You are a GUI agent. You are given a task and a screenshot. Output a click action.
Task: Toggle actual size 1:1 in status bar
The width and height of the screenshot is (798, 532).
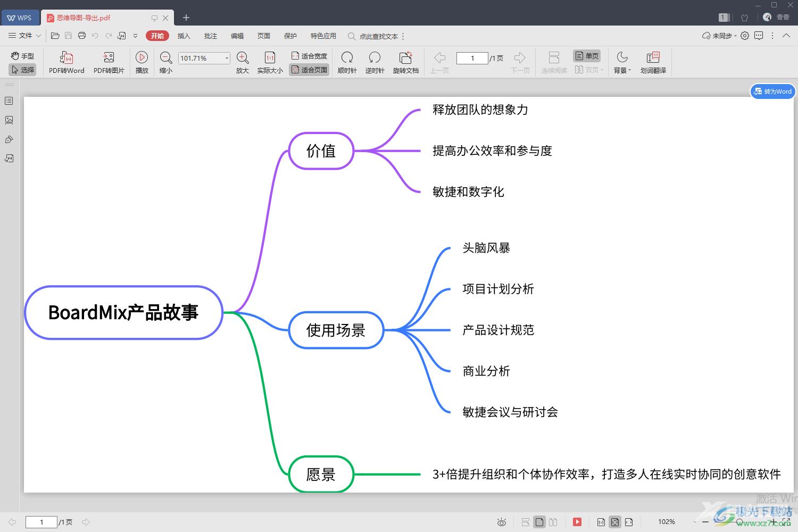(x=601, y=522)
